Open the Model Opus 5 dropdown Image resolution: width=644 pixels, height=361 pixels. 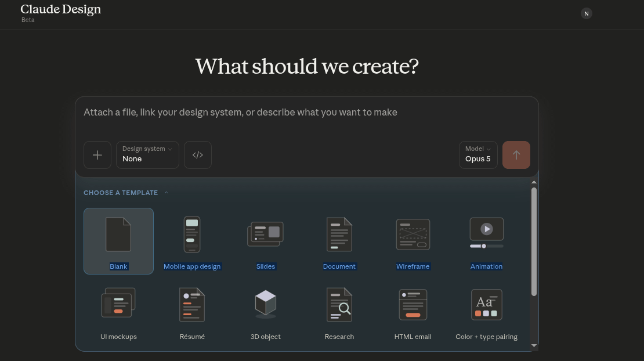coord(478,155)
